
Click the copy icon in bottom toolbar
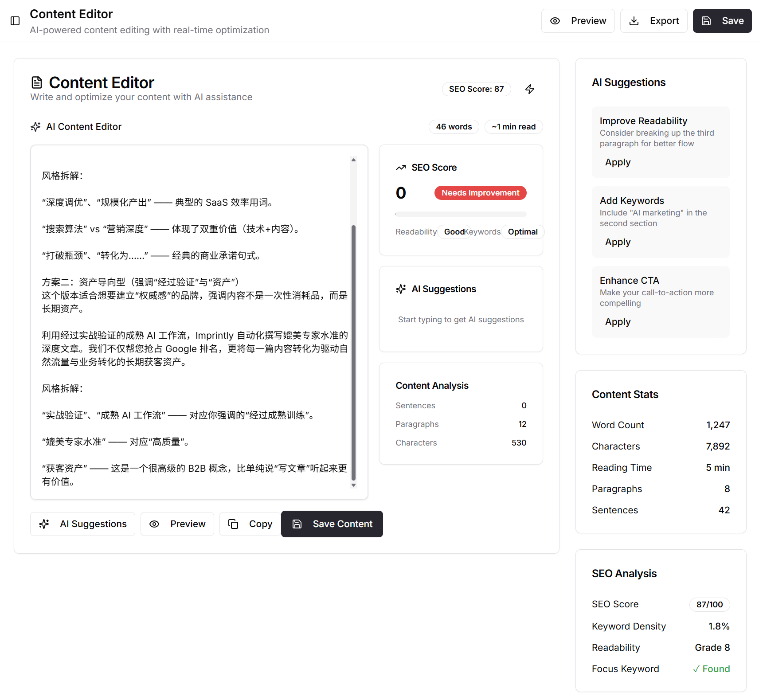233,524
